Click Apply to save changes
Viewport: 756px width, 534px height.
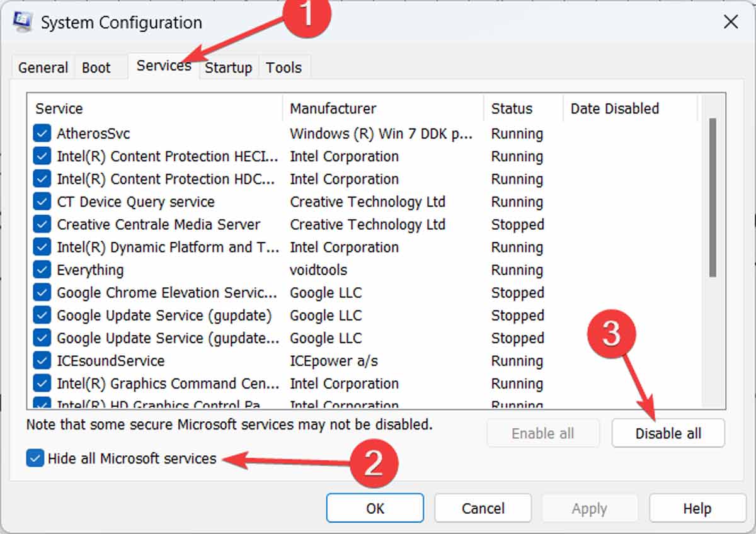[x=589, y=508]
